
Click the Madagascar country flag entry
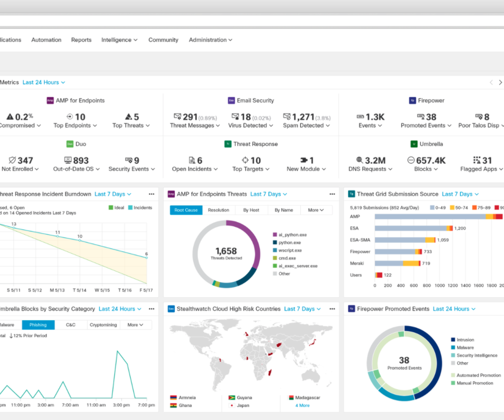(304, 397)
